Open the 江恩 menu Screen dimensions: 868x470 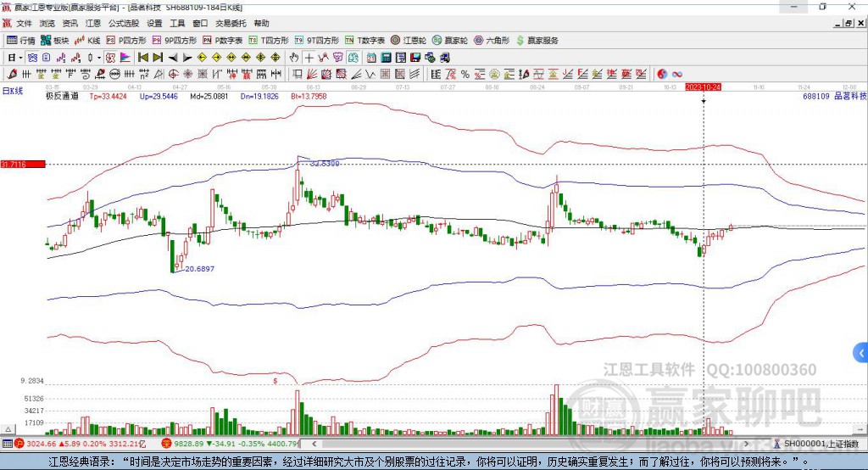93,23
